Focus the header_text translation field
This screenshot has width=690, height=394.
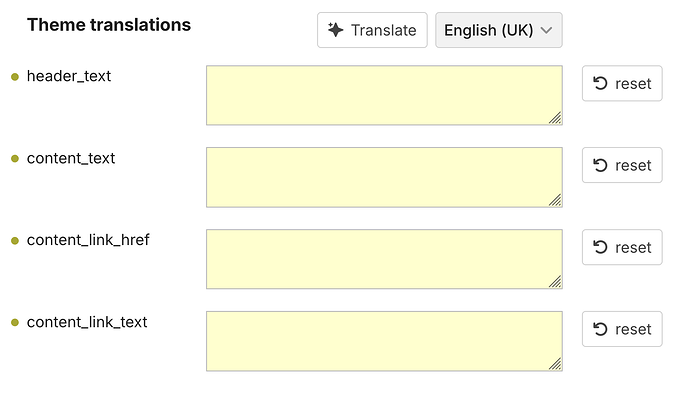coord(384,95)
